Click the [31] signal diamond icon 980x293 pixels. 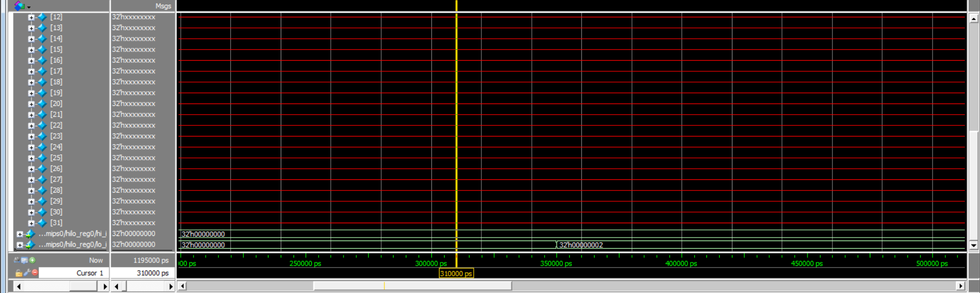[x=42, y=223]
